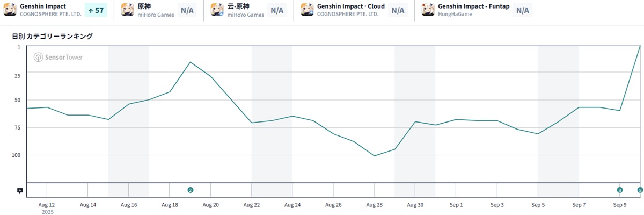The height and width of the screenshot is (215, 644).
Task: Click the Sensor Tower watermark logo
Action: click(x=58, y=58)
